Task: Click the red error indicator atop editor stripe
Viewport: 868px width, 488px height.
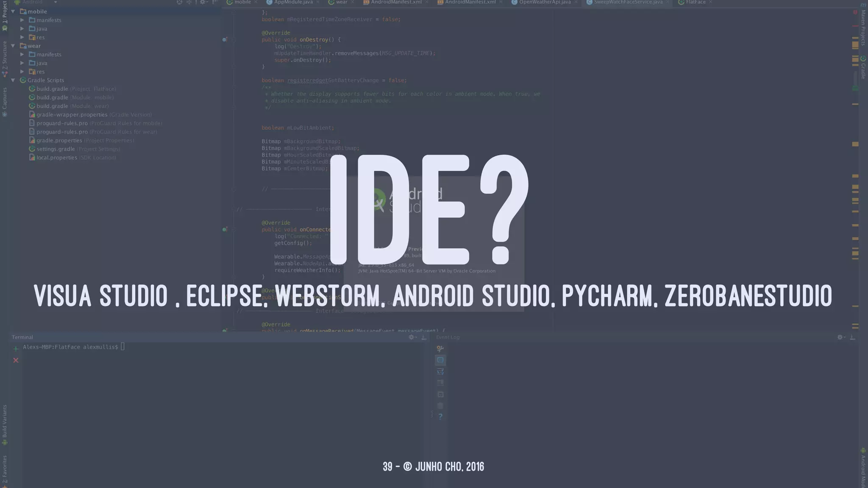Action: 855,12
